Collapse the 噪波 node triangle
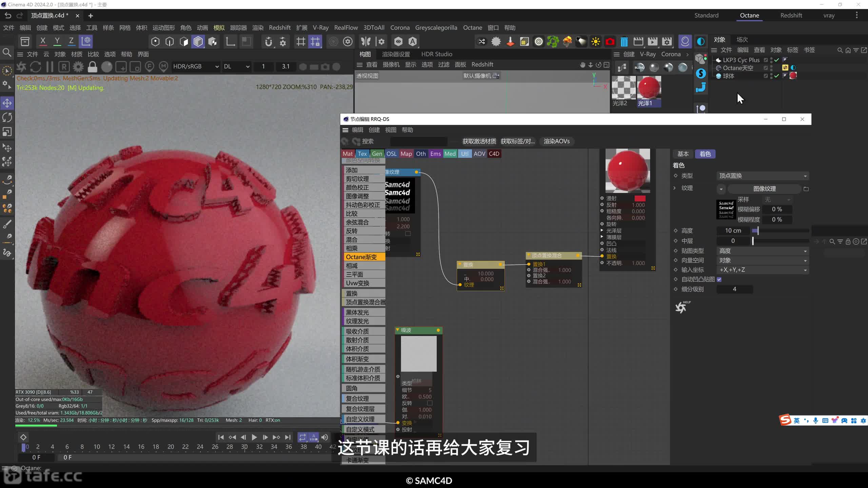 click(398, 330)
